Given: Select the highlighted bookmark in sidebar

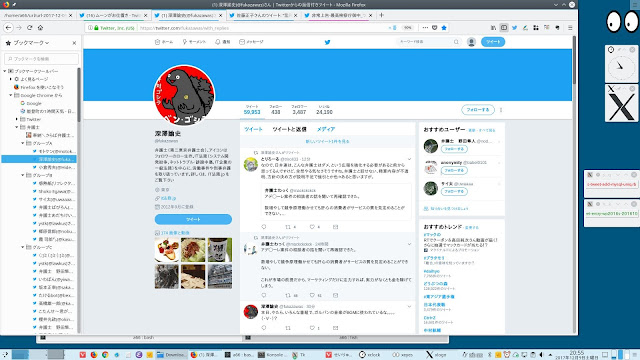Looking at the screenshot, I should point(39,159).
